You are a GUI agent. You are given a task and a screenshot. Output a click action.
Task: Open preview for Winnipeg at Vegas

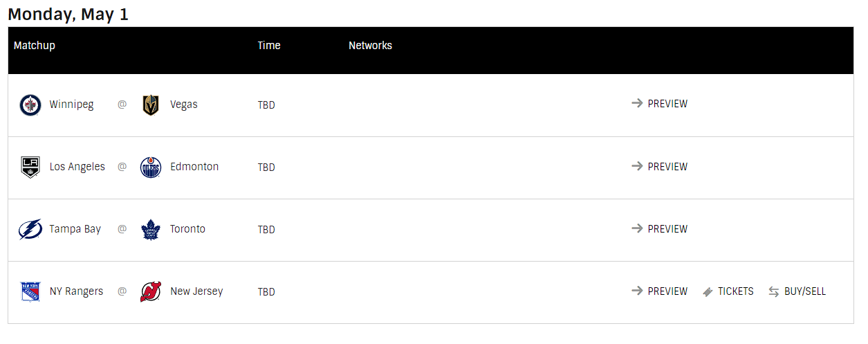[x=660, y=104]
